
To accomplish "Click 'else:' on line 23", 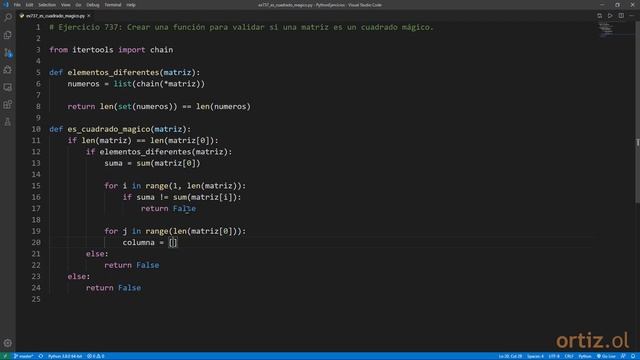I will pos(79,276).
